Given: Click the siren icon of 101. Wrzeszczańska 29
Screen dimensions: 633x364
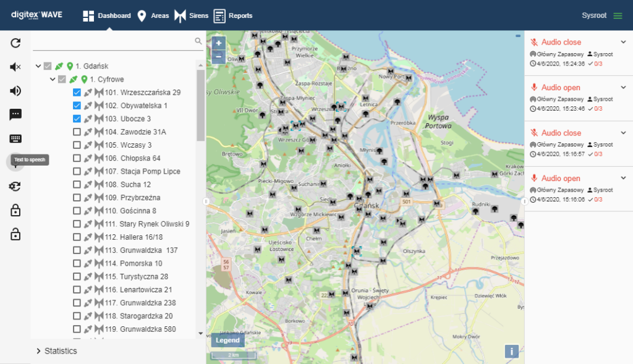Looking at the screenshot, I should click(99, 93).
